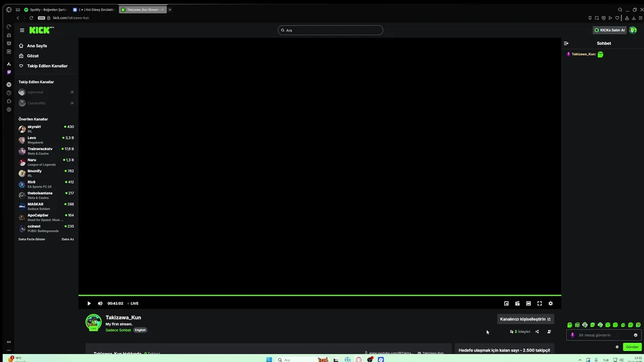Click the English language tag
The height and width of the screenshot is (362, 644).
(x=140, y=330)
